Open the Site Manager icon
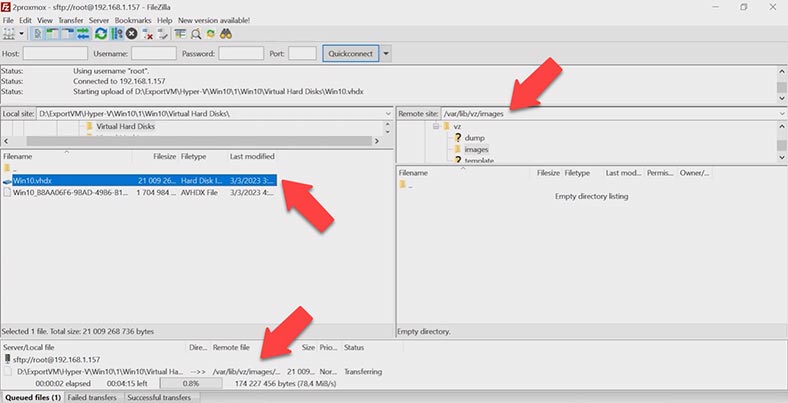Screen dimensions: 788x403 coord(9,34)
